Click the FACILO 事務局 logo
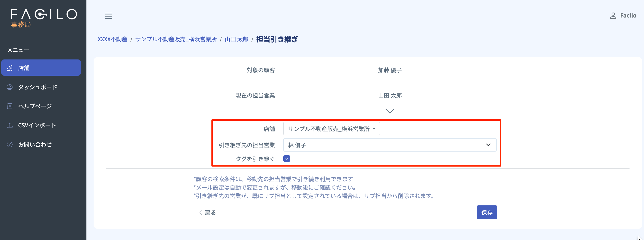 click(43, 18)
